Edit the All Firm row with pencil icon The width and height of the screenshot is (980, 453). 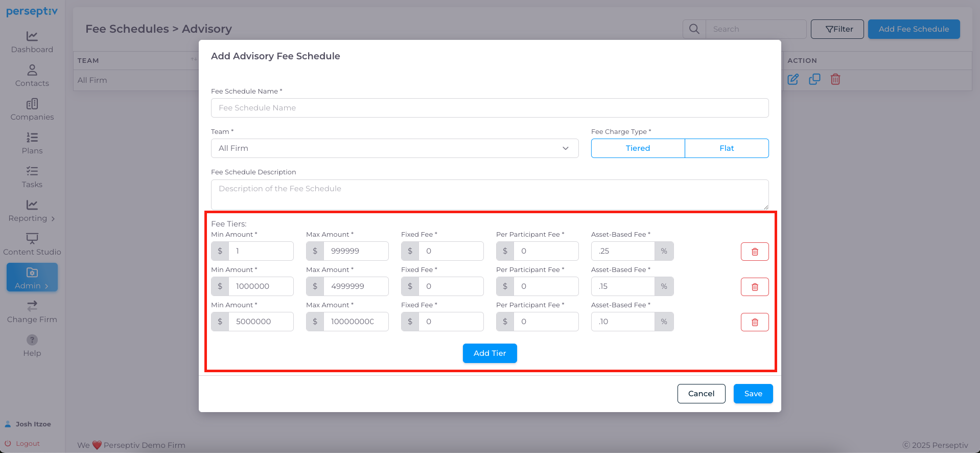(x=793, y=79)
